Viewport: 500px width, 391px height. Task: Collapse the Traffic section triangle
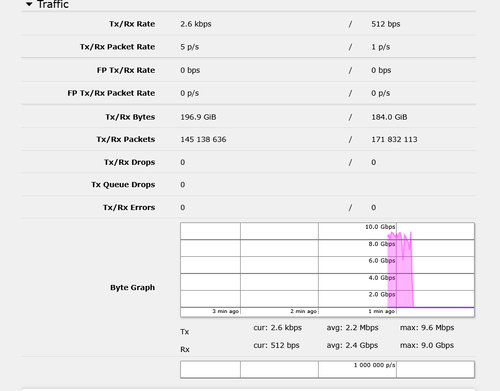point(29,4)
